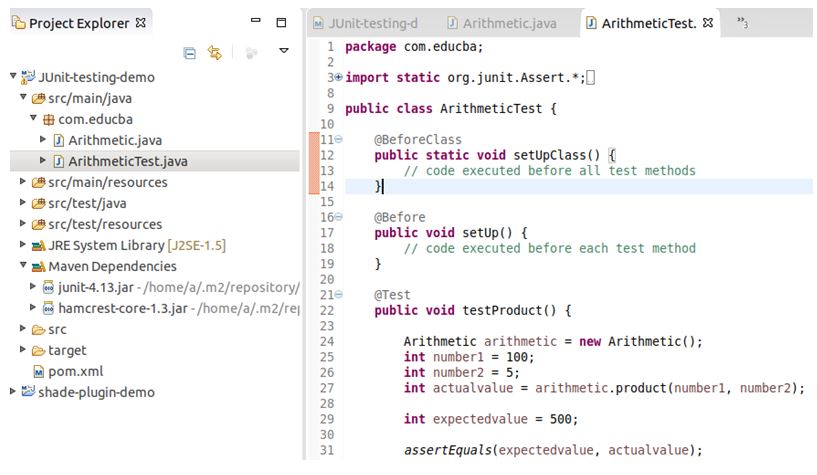
Task: Click the shade-plugin-demo project icon
Action: (x=28, y=391)
